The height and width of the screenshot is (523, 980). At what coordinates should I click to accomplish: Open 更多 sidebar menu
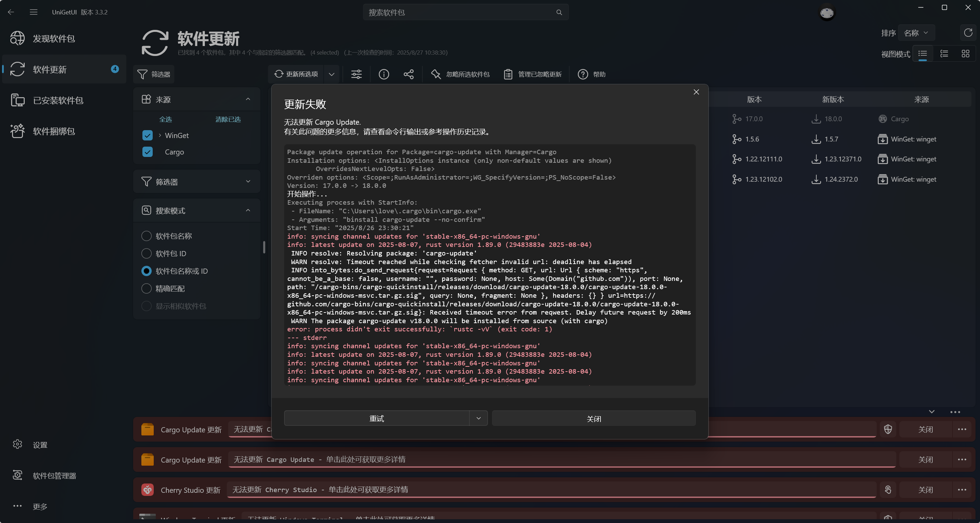(64, 506)
